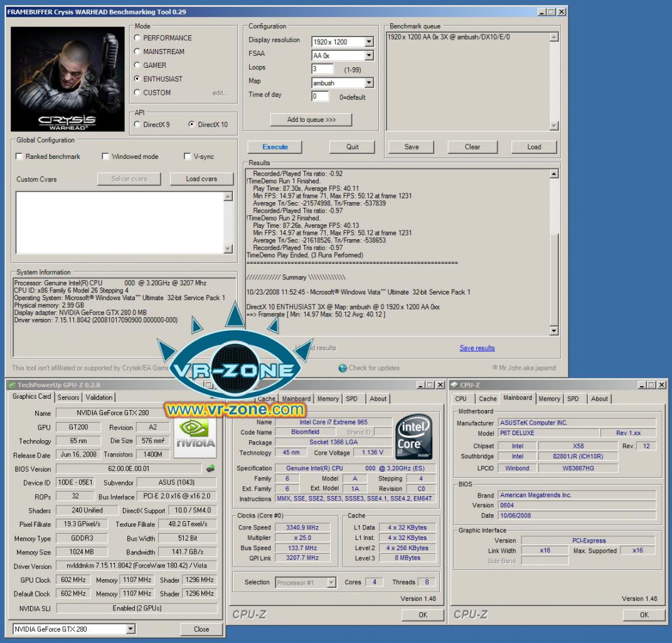This screenshot has width=672, height=643.
Task: Click Custom Cvars scrollbar down arrow
Action: 228,249
